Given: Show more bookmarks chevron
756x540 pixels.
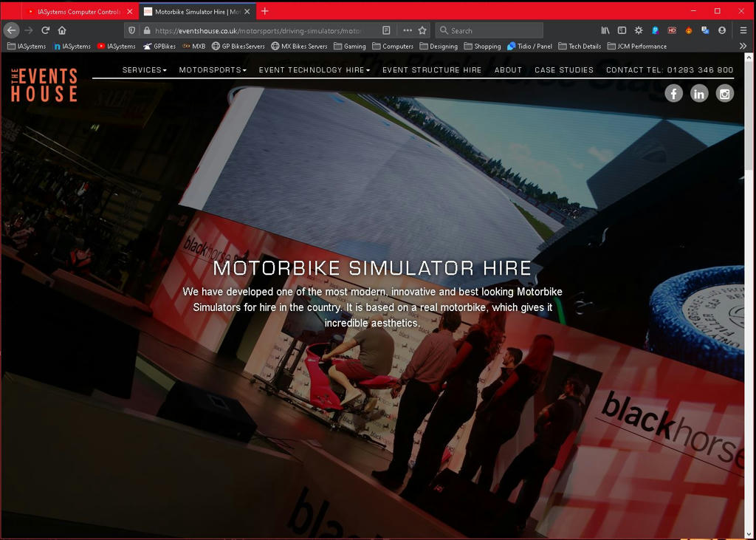Looking at the screenshot, I should (743, 47).
